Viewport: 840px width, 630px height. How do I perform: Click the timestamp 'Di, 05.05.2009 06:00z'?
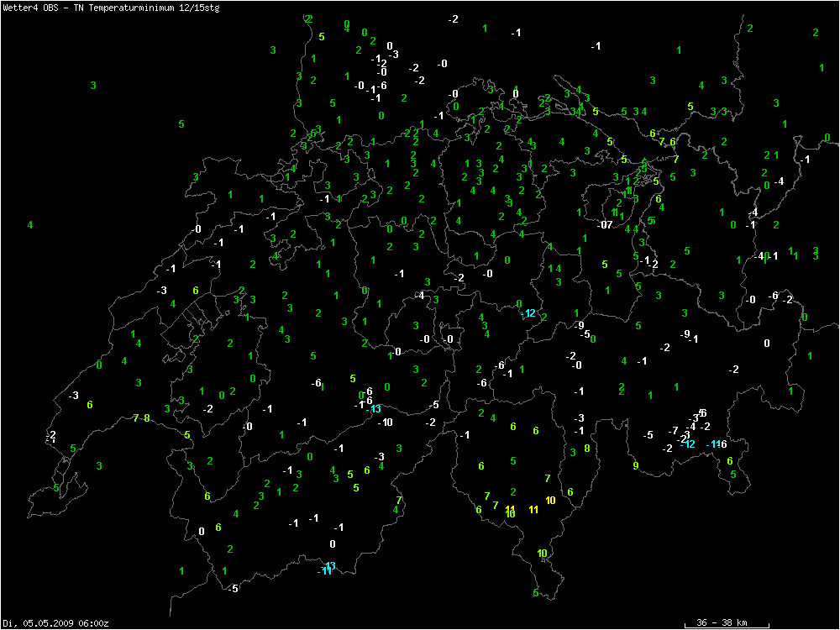55,622
